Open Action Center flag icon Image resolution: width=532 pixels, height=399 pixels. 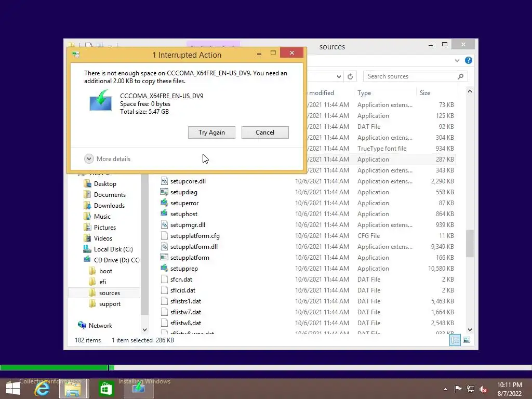coord(458,389)
